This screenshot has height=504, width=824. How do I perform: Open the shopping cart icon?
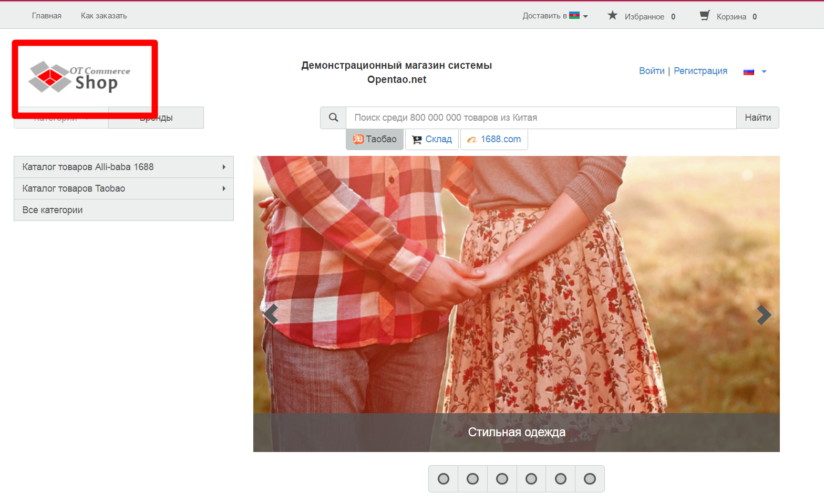tap(704, 16)
